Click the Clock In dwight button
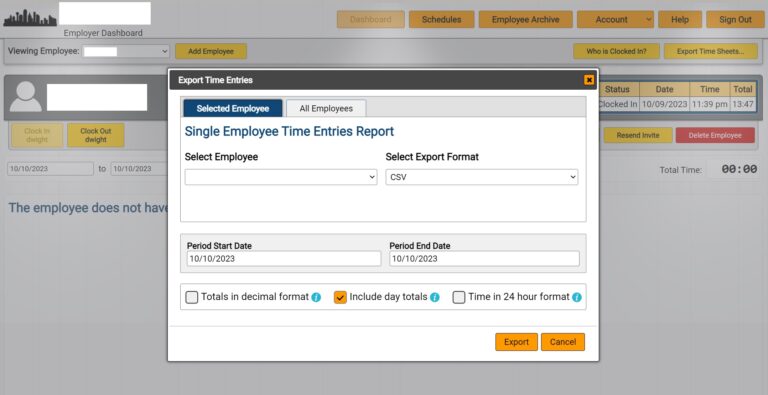This screenshot has width=768, height=395. (x=37, y=135)
